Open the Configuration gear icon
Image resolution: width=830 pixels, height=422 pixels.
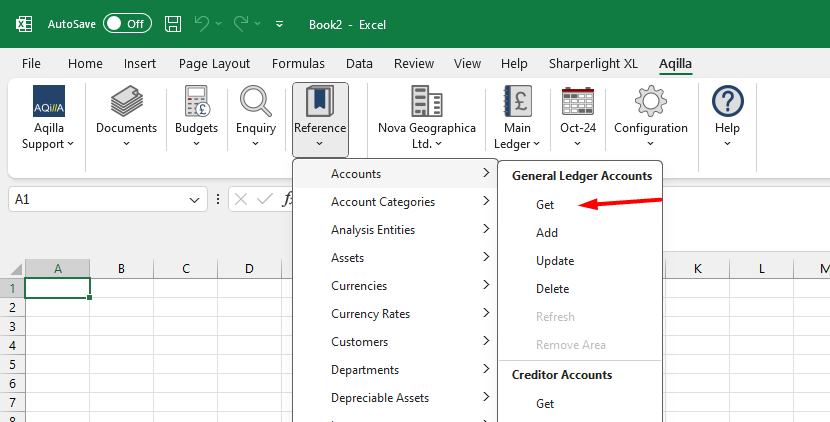650,102
